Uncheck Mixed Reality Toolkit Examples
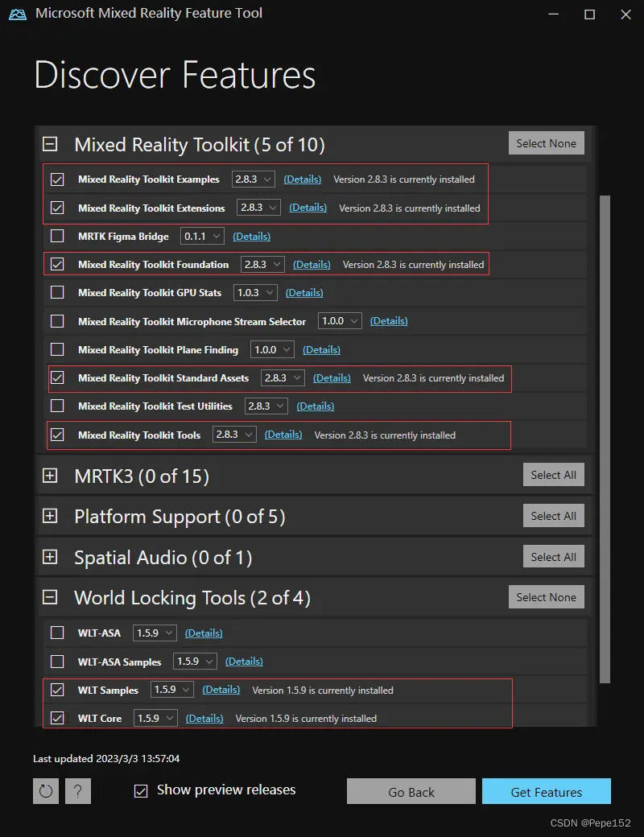 [x=56, y=179]
